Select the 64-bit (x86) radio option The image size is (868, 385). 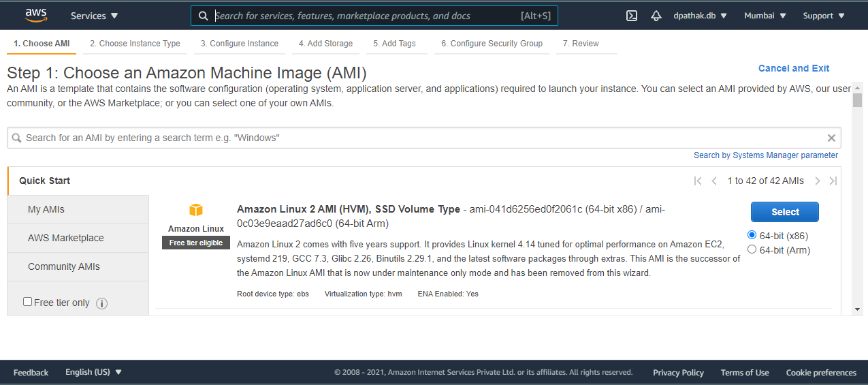[752, 235]
